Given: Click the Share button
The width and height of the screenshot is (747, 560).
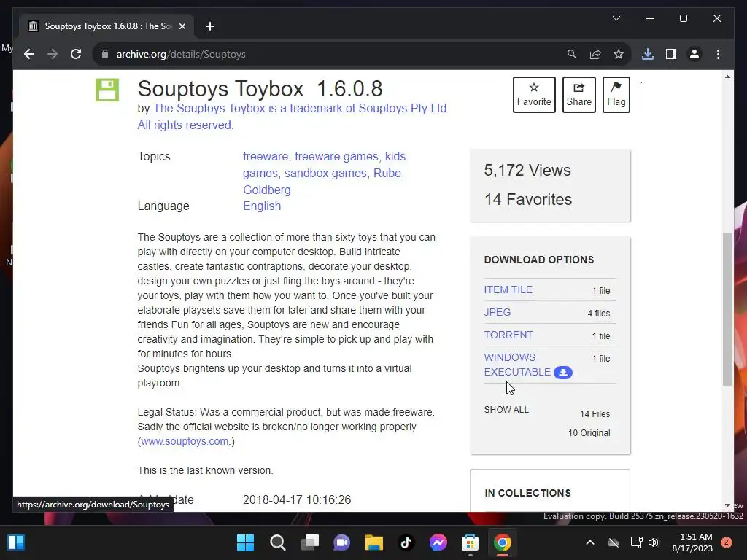Looking at the screenshot, I should pyautogui.click(x=578, y=95).
